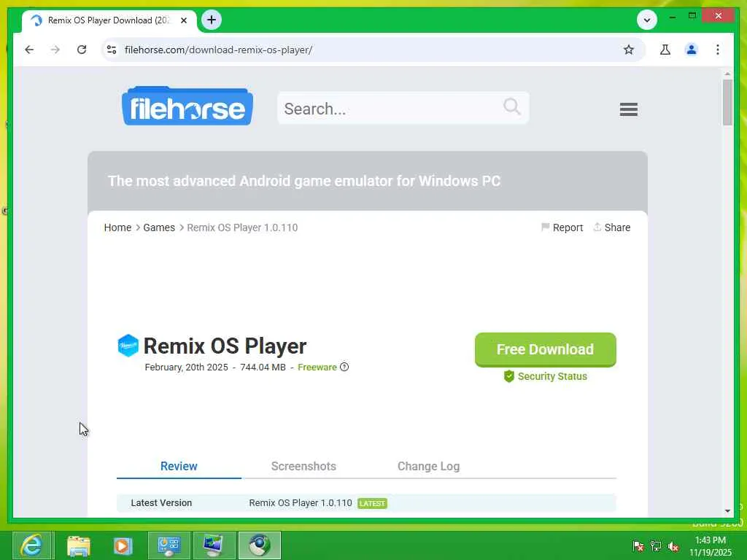Open the Freeware license link

[x=317, y=367]
